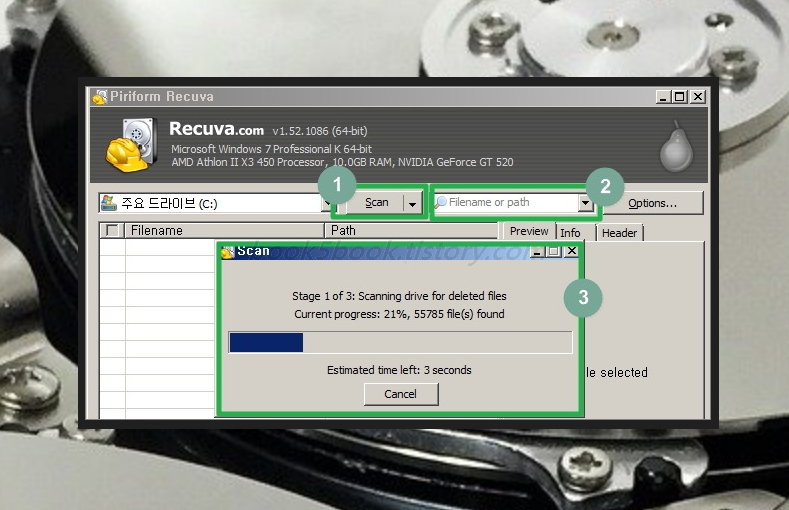
Task: Click the version v1.52.1086 text
Action: coord(320,131)
